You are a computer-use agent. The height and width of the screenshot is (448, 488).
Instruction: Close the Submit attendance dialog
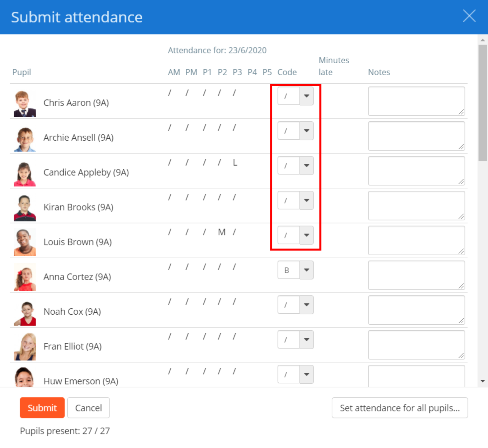(469, 16)
